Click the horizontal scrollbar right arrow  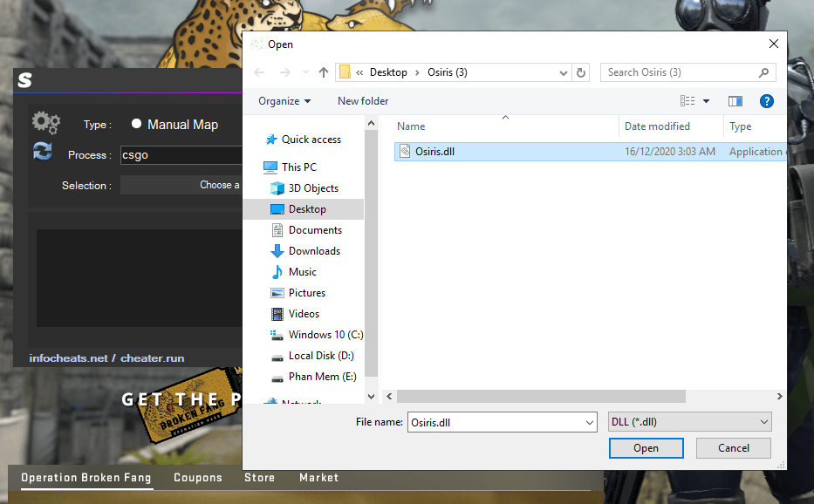click(x=780, y=396)
